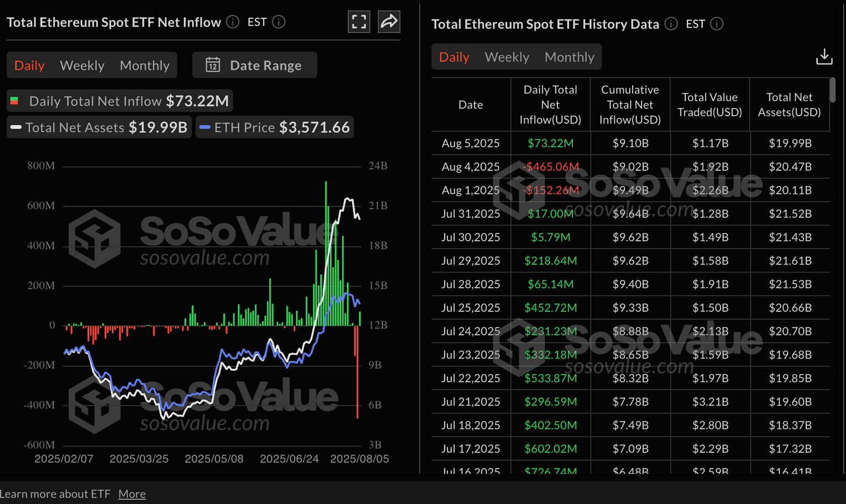Click the More link about ETF
This screenshot has width=846, height=504.
132,494
